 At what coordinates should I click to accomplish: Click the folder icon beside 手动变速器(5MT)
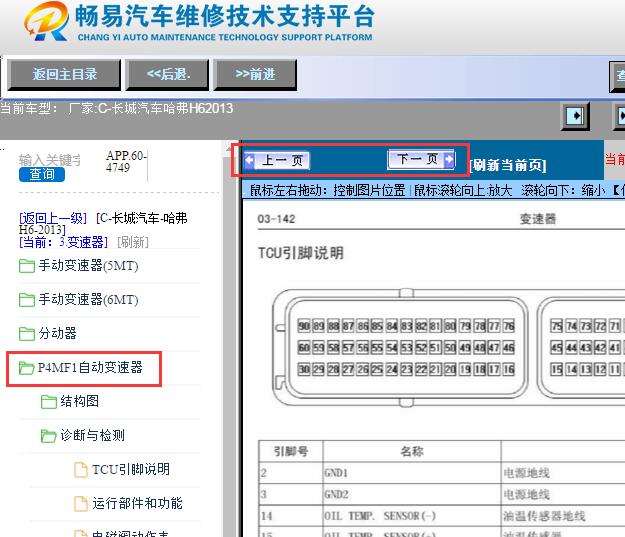click(x=27, y=266)
